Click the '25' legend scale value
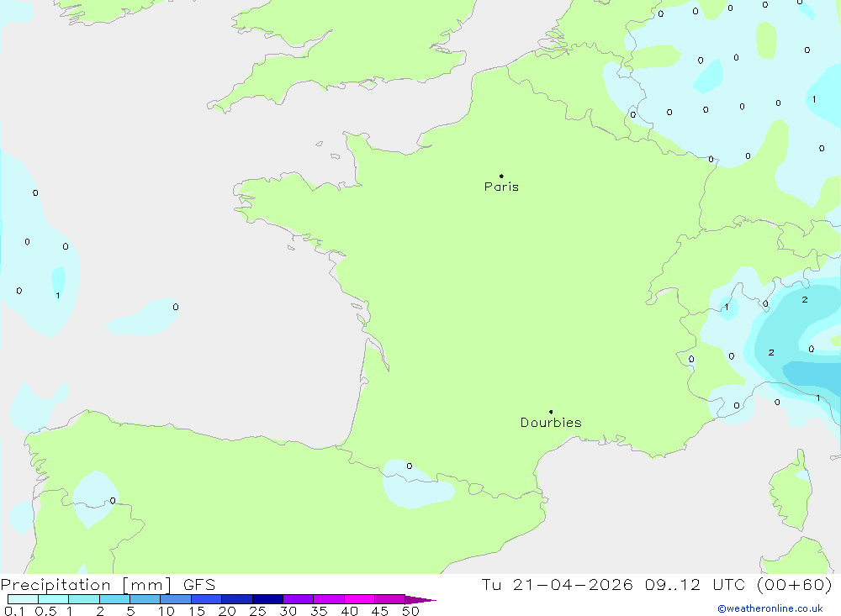Viewport: 841px width, 616px height. click(x=257, y=611)
